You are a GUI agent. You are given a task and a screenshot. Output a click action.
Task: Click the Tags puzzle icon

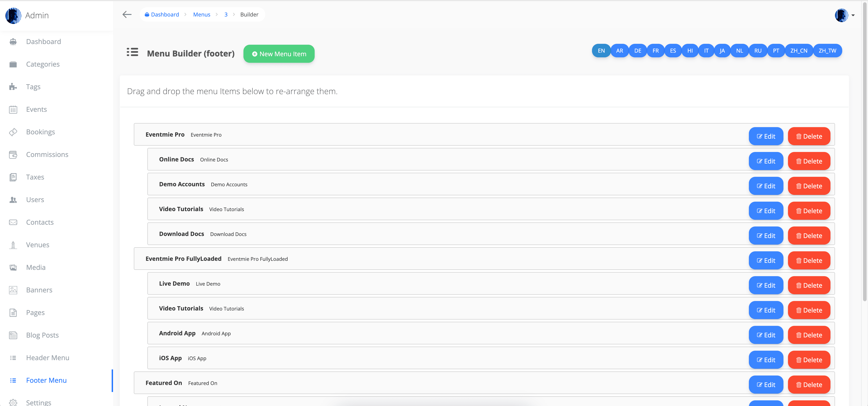point(13,87)
